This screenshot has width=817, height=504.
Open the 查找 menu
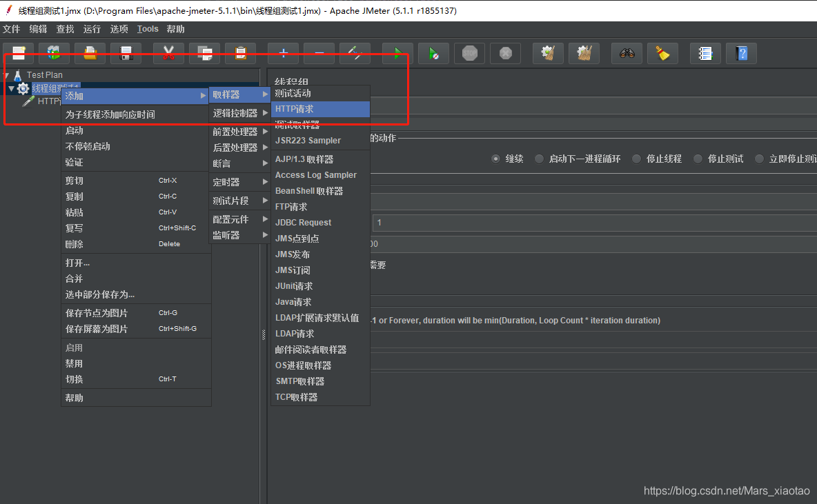(65, 29)
